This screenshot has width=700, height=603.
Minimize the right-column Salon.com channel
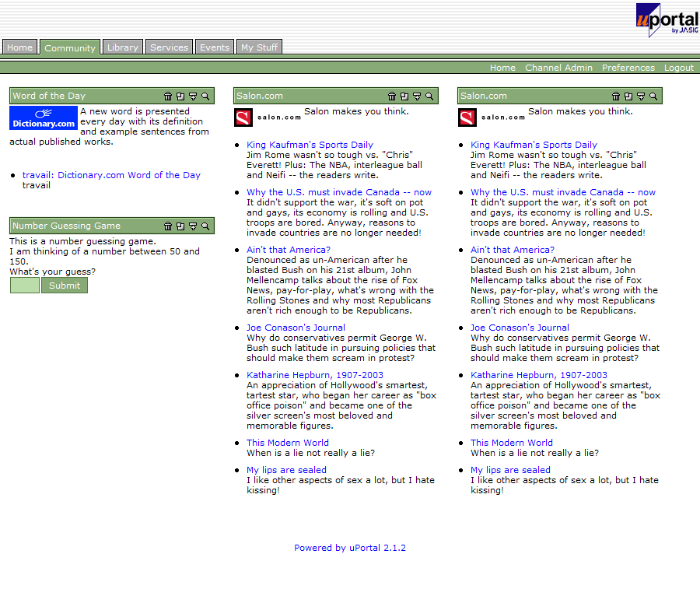(x=641, y=96)
